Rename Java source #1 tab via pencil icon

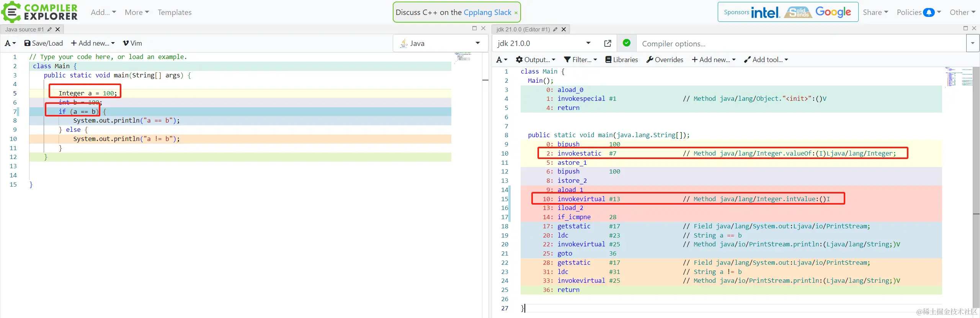click(x=49, y=29)
